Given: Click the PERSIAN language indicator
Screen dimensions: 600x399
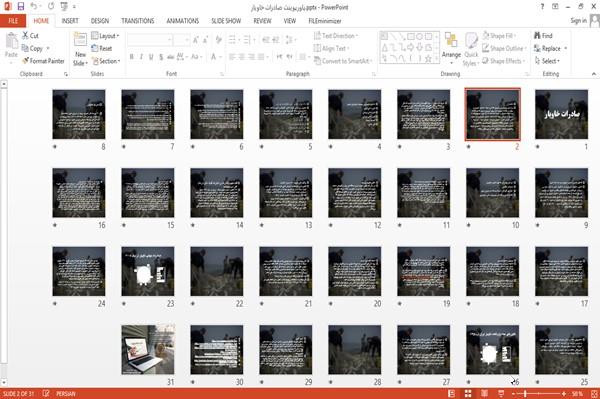Looking at the screenshot, I should (x=66, y=393).
